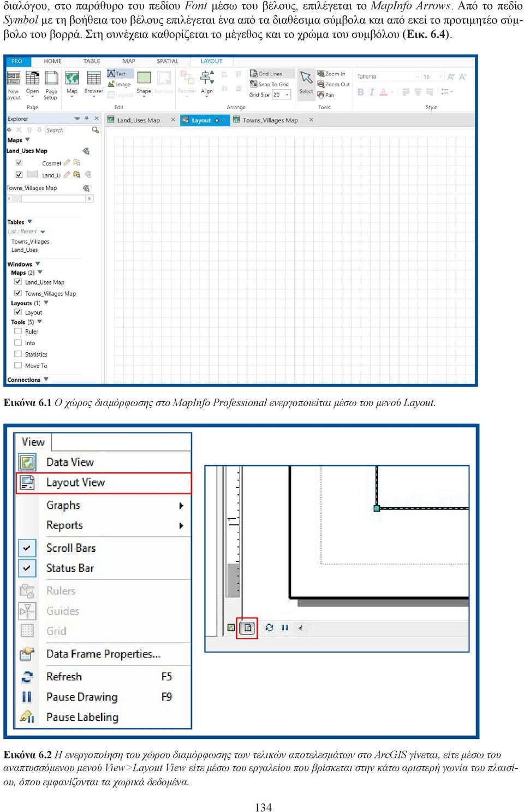Open the TABLE ribbon tab
The height and width of the screenshot is (812, 524).
pyautogui.click(x=92, y=61)
